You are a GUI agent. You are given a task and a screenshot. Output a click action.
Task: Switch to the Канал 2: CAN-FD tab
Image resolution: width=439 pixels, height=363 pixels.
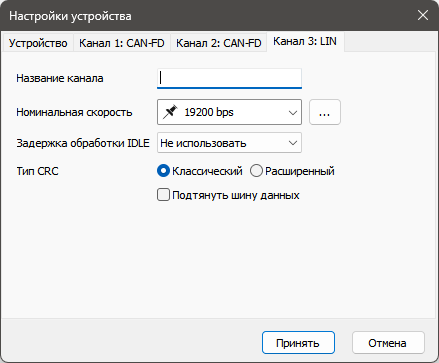[x=219, y=43]
